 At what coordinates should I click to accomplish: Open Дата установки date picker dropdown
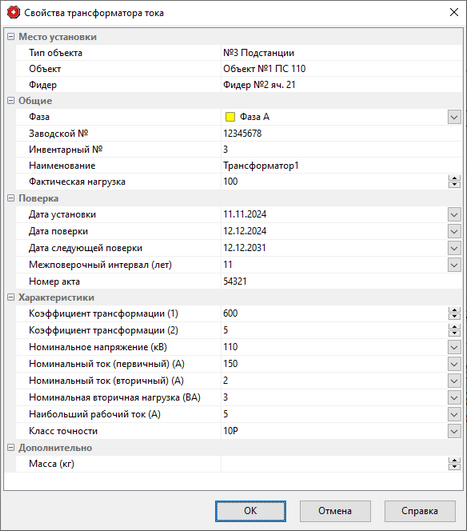coord(454,215)
